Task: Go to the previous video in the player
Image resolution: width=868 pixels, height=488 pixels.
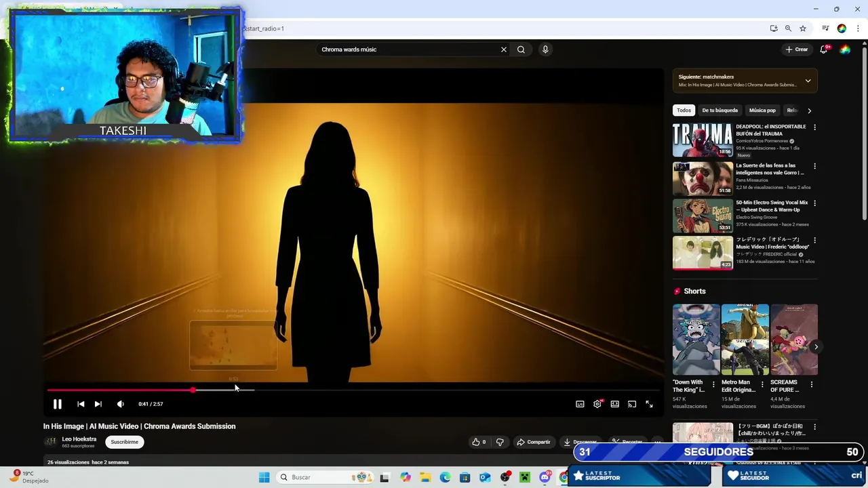Action: [81, 404]
